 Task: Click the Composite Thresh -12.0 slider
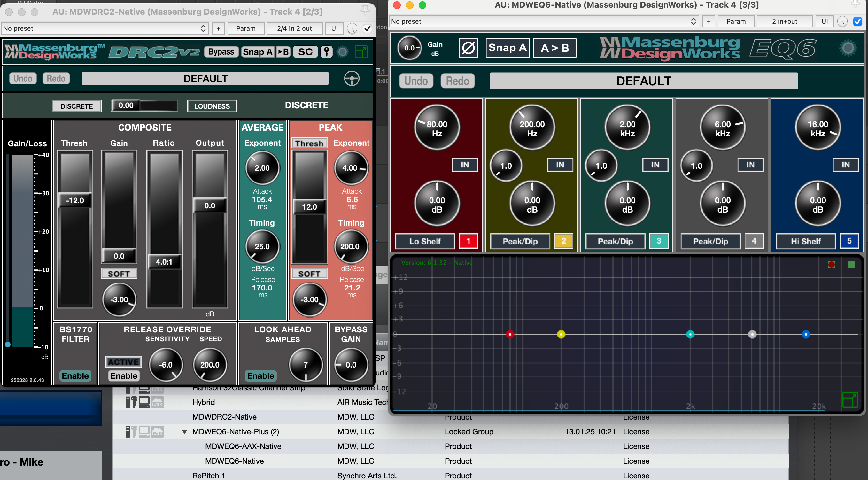(x=75, y=200)
